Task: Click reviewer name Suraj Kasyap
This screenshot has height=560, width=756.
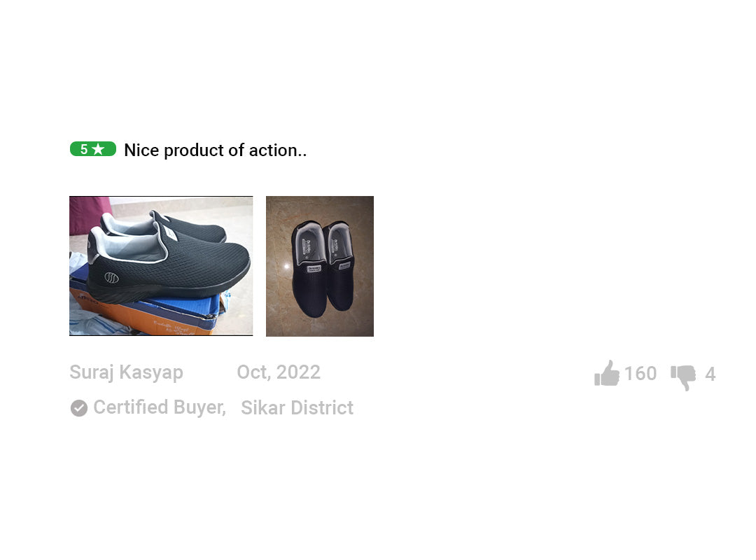Action: [126, 373]
